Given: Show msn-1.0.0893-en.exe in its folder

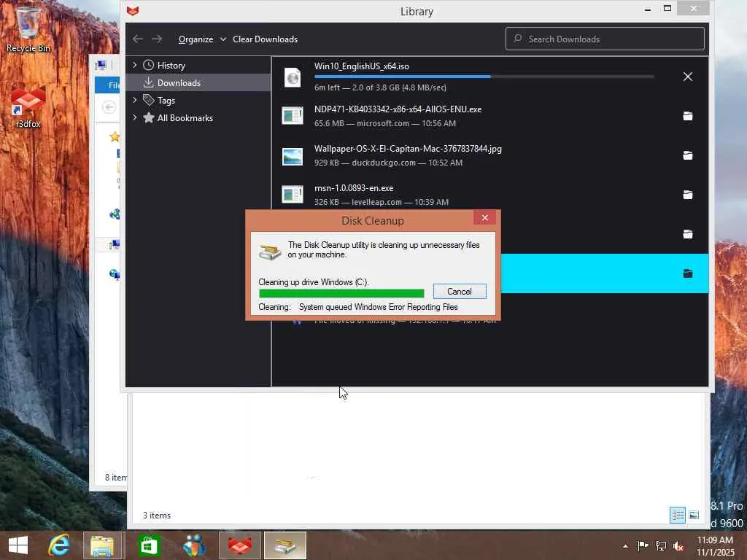Looking at the screenshot, I should (x=687, y=195).
